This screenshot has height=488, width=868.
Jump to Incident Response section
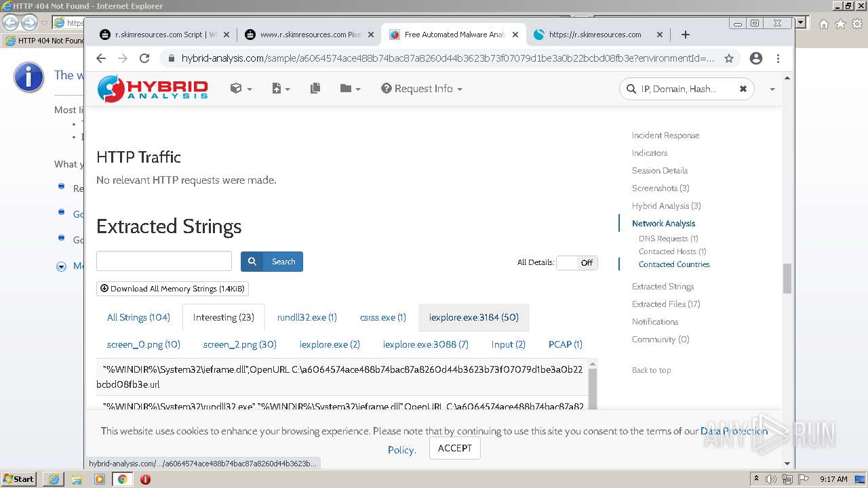pyautogui.click(x=665, y=136)
